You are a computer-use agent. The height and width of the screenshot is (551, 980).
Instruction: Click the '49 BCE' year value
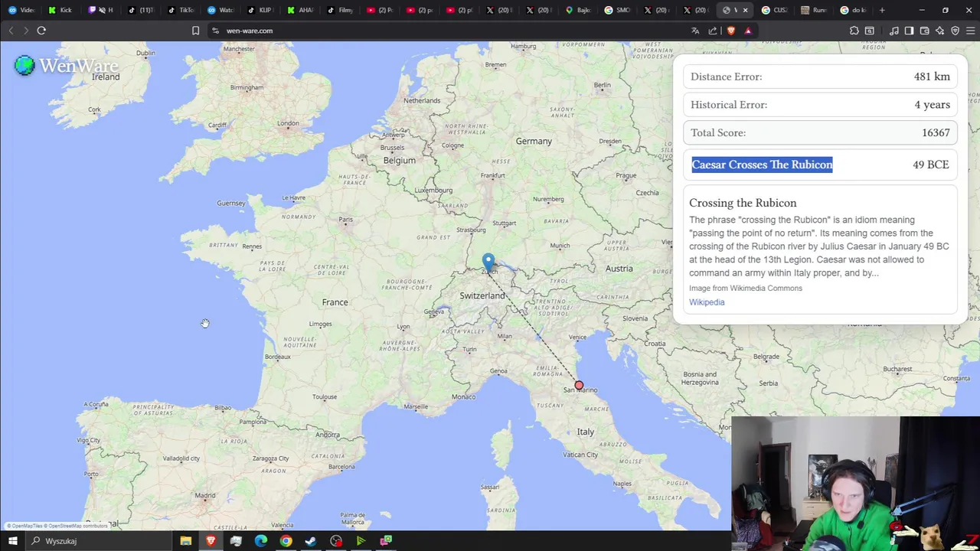(930, 165)
